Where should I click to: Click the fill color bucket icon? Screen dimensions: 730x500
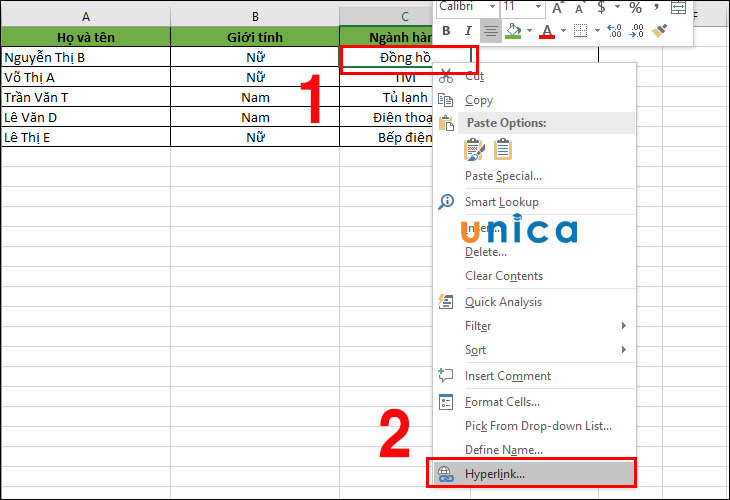pyautogui.click(x=513, y=31)
